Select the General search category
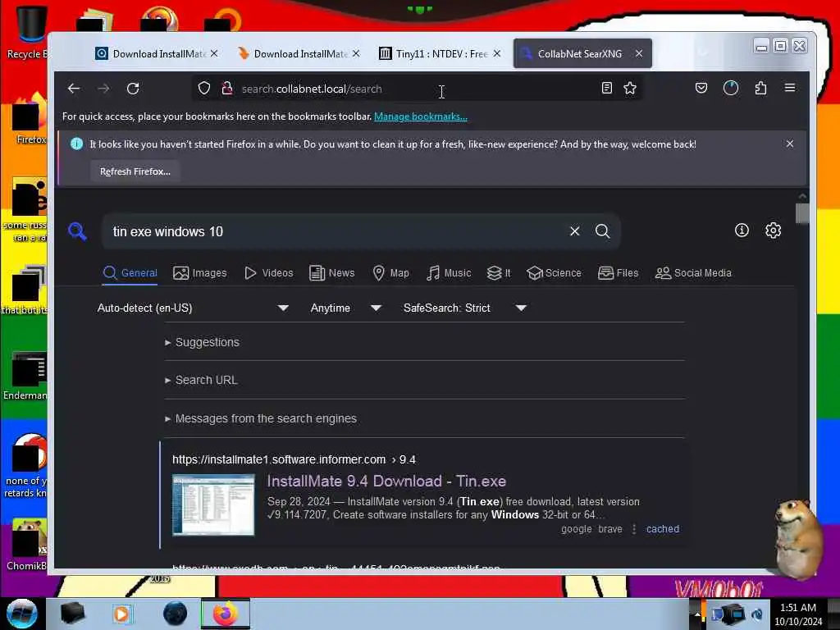 (130, 272)
